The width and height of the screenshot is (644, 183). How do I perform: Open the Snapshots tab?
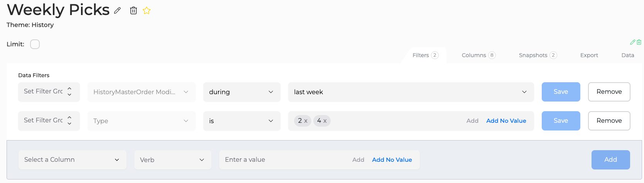click(538, 55)
